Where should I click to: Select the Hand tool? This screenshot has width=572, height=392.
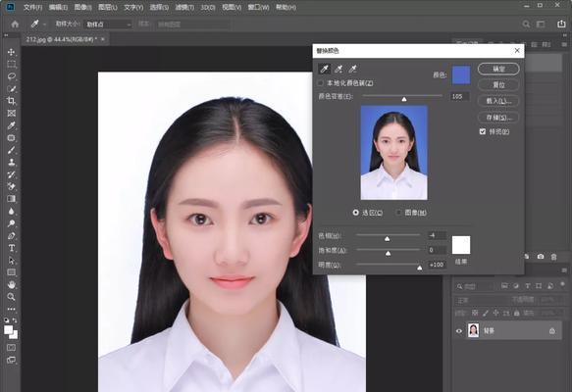point(12,284)
